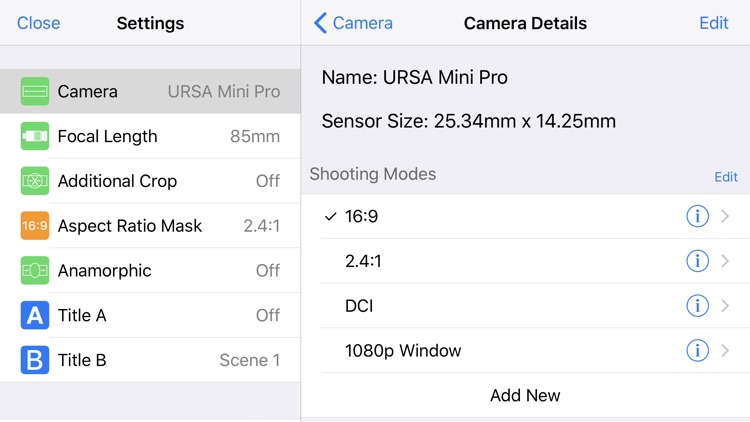The width and height of the screenshot is (750, 422).
Task: Tap the Additional Crop icon
Action: tap(35, 181)
